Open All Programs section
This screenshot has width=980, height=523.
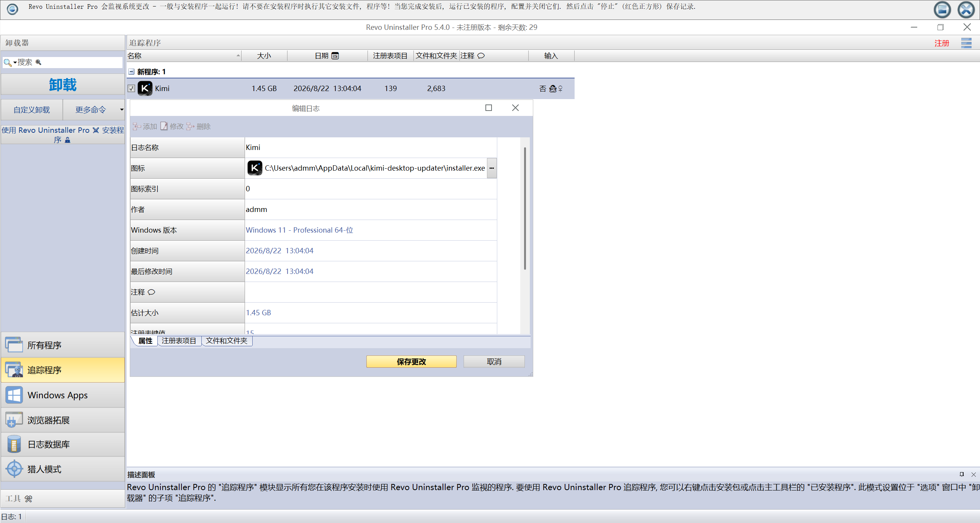[x=63, y=345]
